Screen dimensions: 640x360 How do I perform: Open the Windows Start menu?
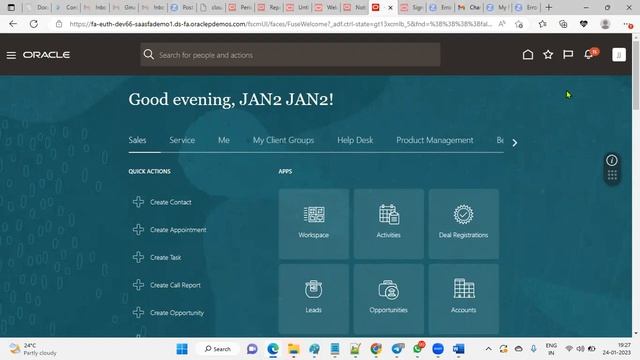(182, 349)
